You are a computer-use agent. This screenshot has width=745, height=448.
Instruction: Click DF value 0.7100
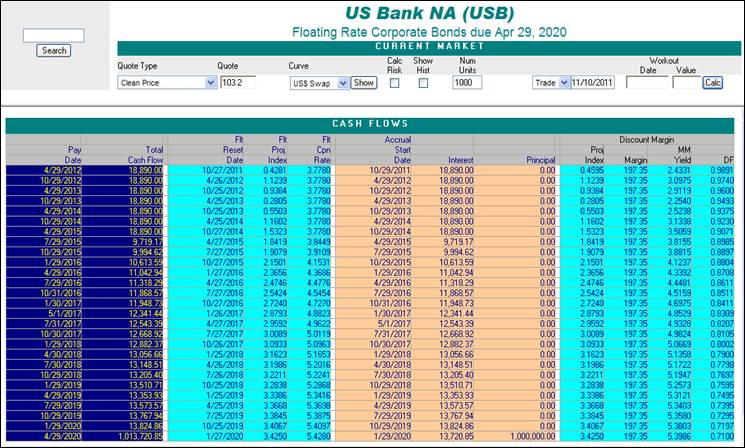[714, 436]
